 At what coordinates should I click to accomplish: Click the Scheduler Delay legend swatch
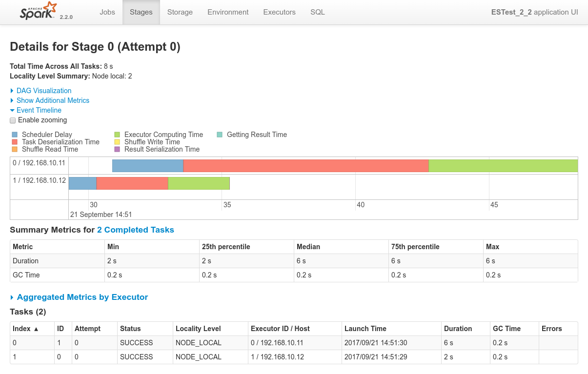[15, 135]
